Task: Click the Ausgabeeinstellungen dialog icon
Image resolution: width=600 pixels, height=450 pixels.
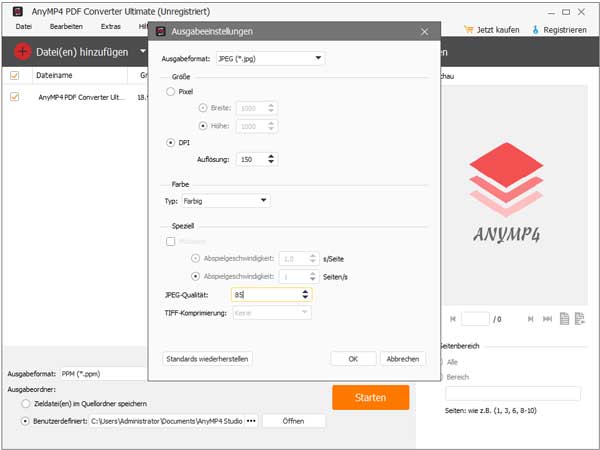Action: pyautogui.click(x=161, y=31)
